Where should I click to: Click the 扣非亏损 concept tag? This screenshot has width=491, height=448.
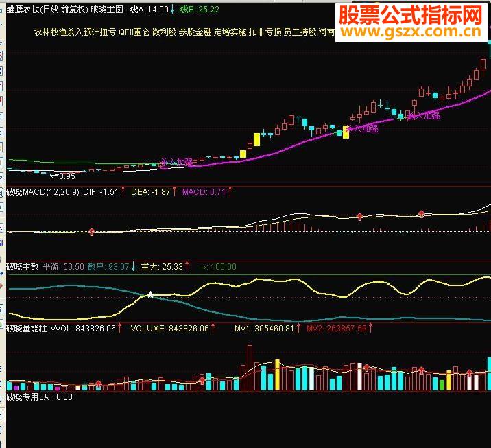click(x=265, y=32)
